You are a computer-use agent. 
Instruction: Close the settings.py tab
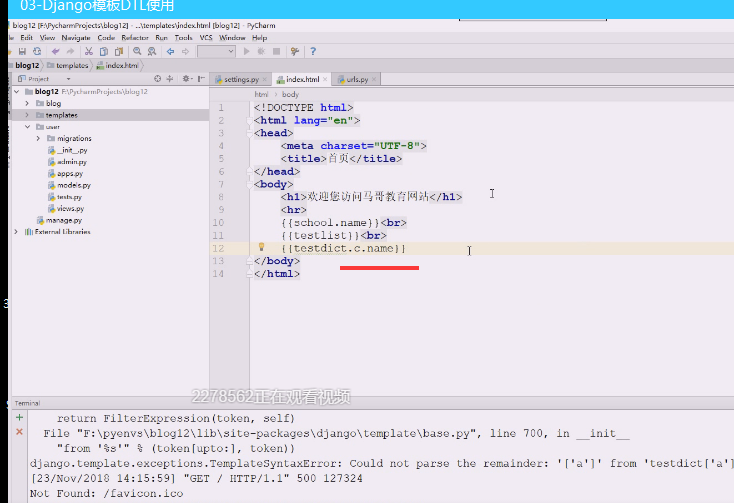265,80
